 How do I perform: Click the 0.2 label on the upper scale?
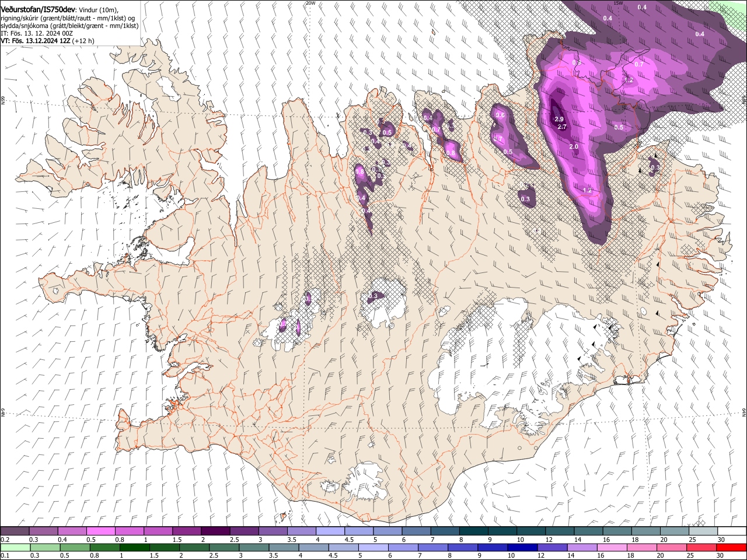tap(5, 540)
